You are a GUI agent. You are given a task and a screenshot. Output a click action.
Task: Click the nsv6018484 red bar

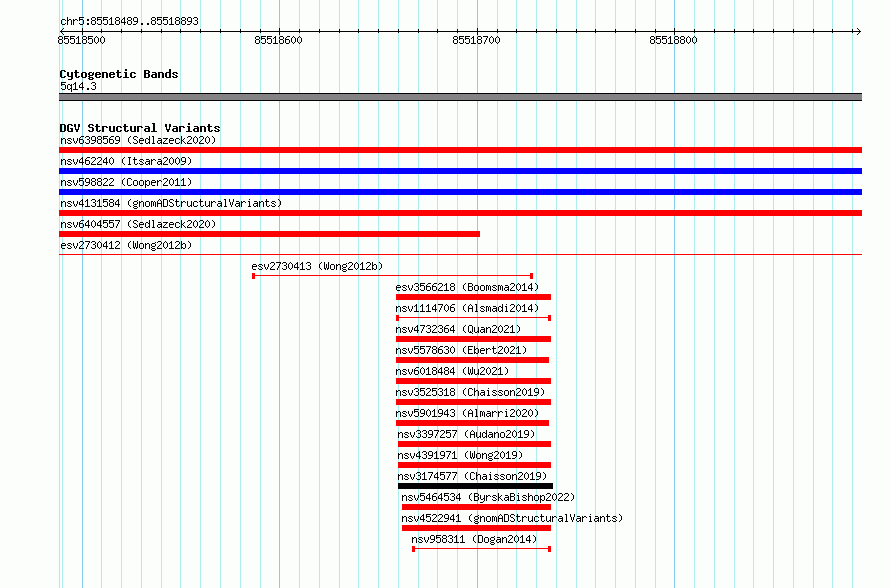pyautogui.click(x=473, y=381)
